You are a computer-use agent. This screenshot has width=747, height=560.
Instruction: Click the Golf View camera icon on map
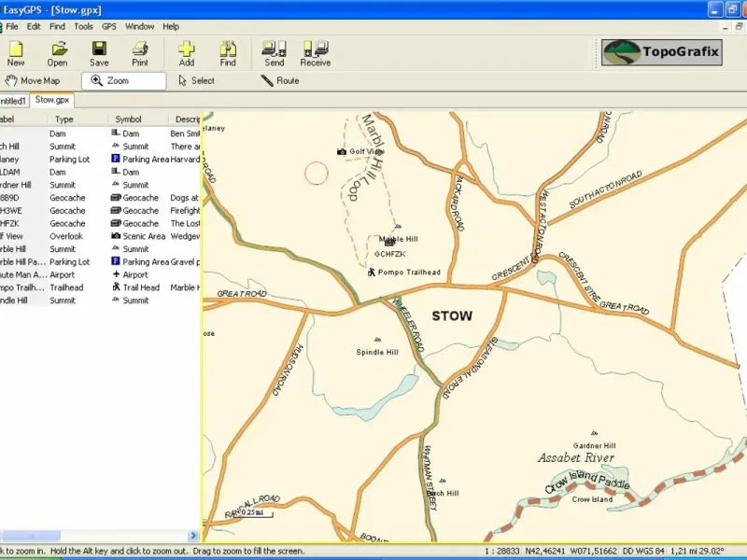pos(342,152)
